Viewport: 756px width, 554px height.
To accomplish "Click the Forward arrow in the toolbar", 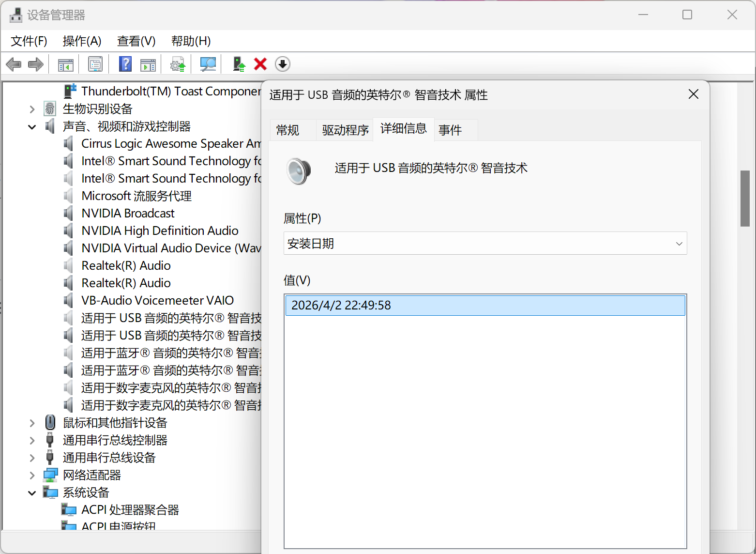I will click(x=36, y=64).
